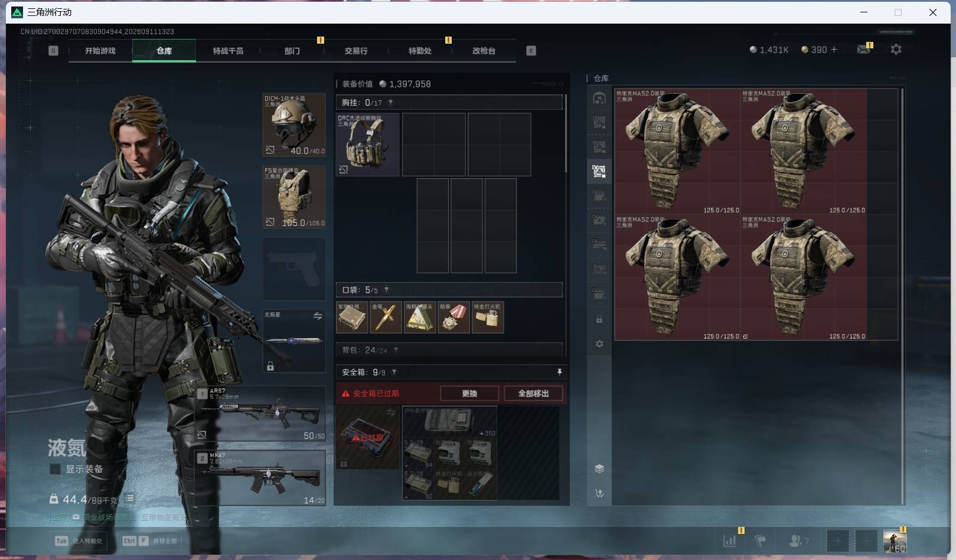The image size is (956, 560).
Task: Close the 三角洲行动 window
Action: (x=933, y=12)
